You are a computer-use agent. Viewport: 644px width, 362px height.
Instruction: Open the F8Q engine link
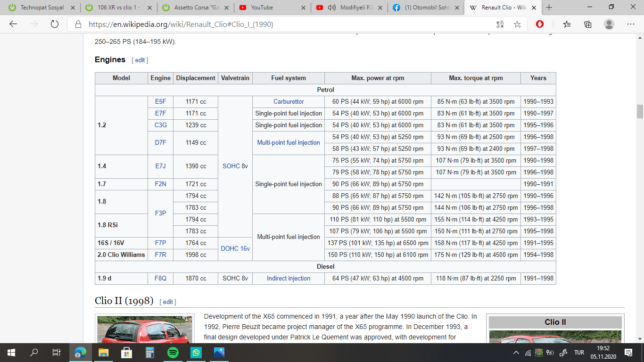point(160,279)
